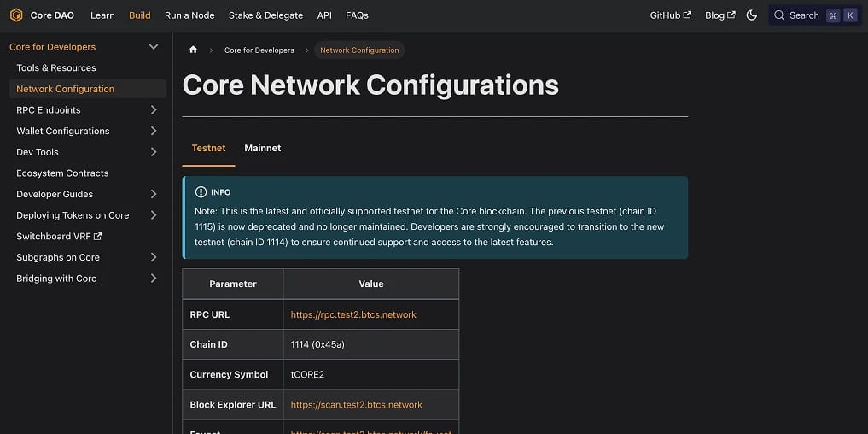
Task: Click Subgraphs on Core sidebar label
Action: [x=58, y=257]
